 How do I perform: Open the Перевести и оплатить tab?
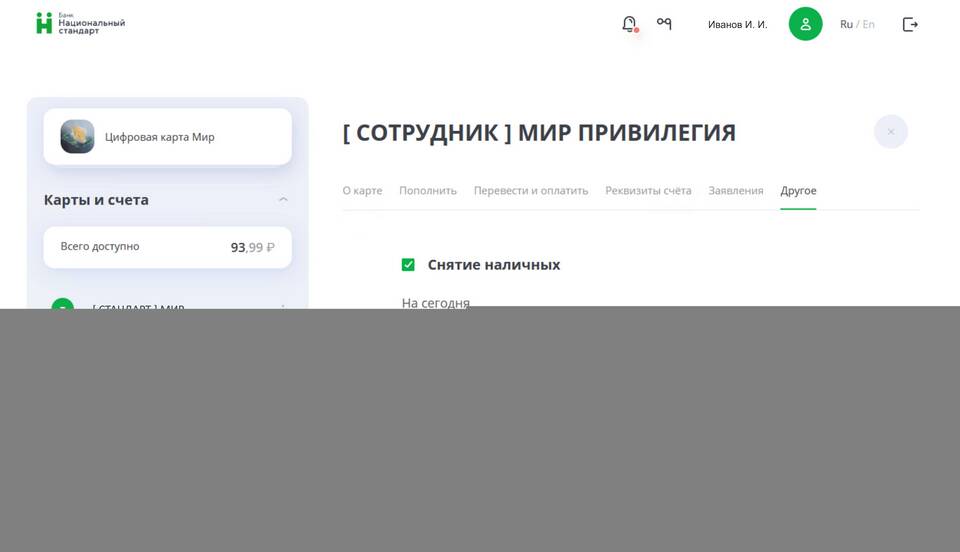click(x=531, y=190)
